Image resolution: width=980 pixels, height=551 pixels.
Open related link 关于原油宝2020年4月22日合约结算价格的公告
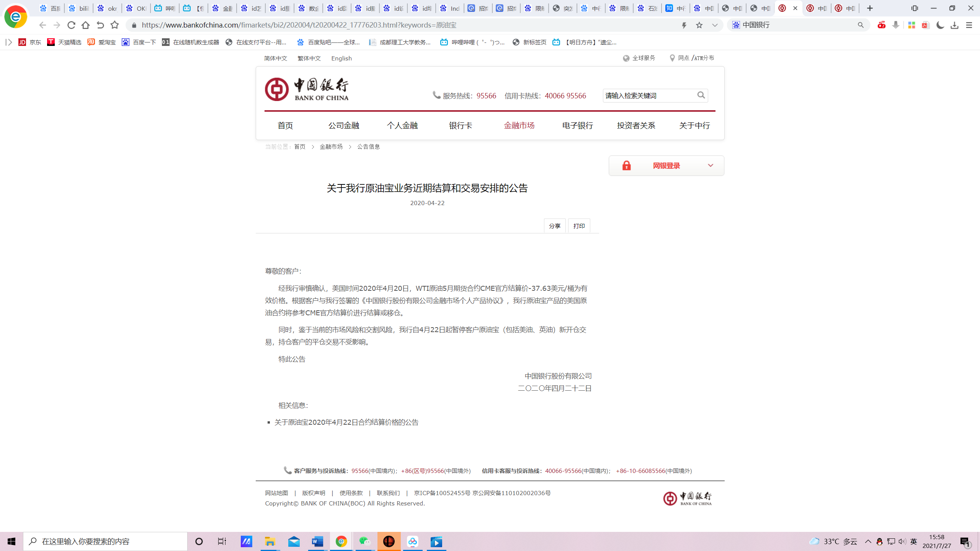coord(346,422)
